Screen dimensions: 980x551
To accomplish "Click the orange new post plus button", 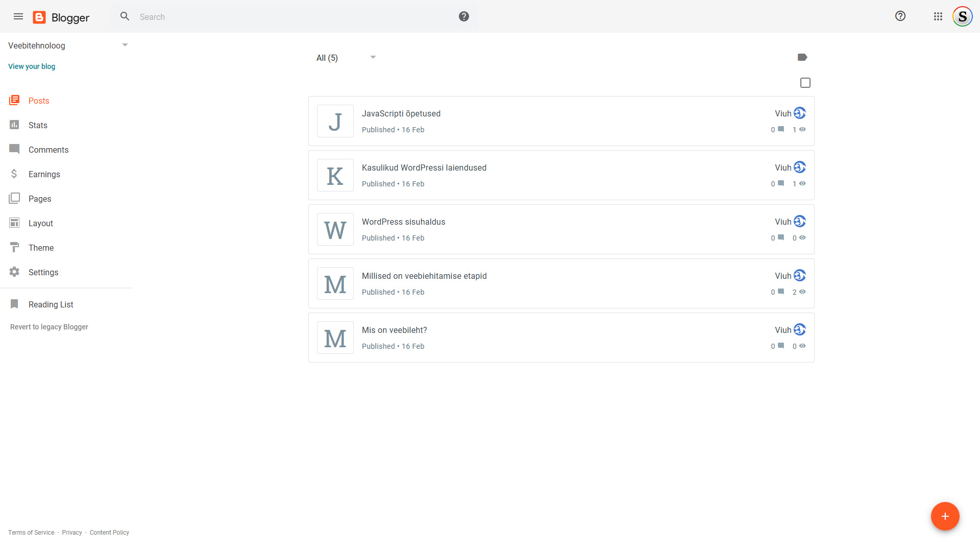I will click(x=945, y=516).
